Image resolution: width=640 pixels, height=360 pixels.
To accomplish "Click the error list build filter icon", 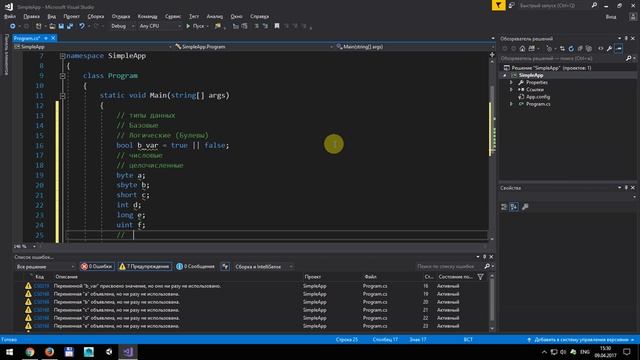I will point(225,267).
